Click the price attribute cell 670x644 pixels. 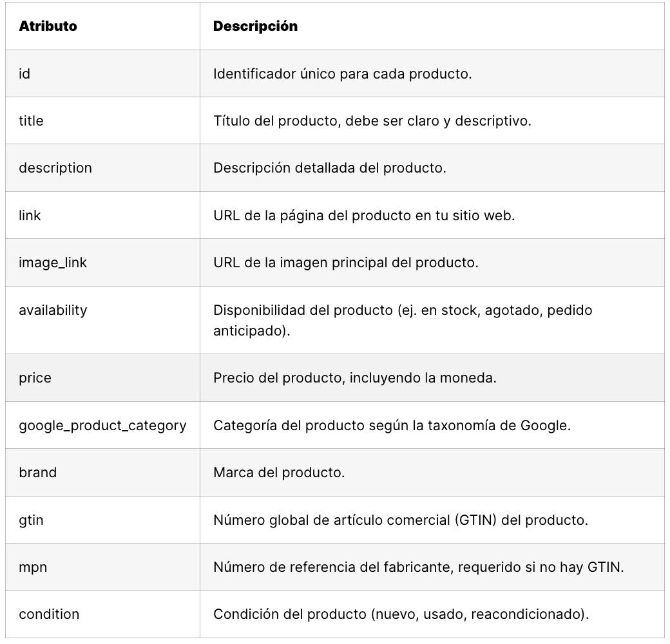click(35, 378)
